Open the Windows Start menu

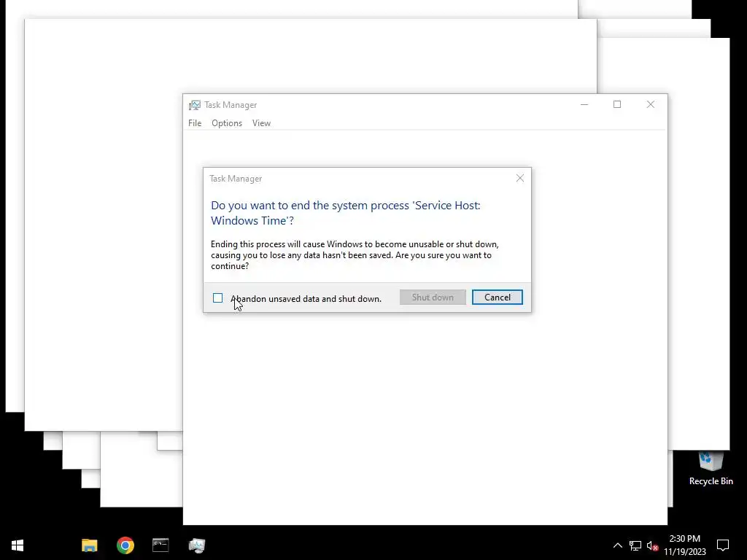[18, 545]
